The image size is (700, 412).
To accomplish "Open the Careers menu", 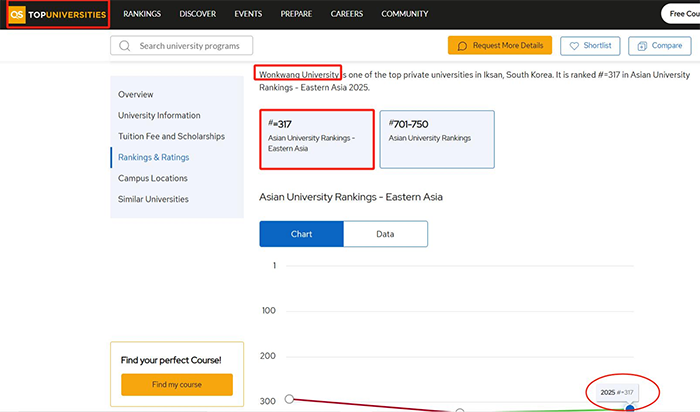I will pos(346,14).
